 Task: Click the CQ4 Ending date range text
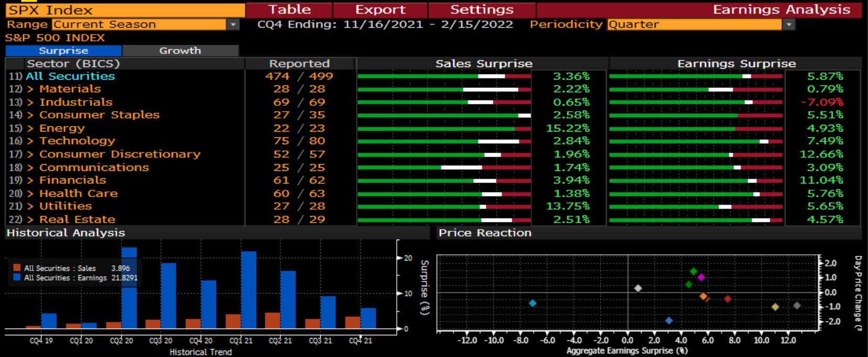click(x=385, y=25)
